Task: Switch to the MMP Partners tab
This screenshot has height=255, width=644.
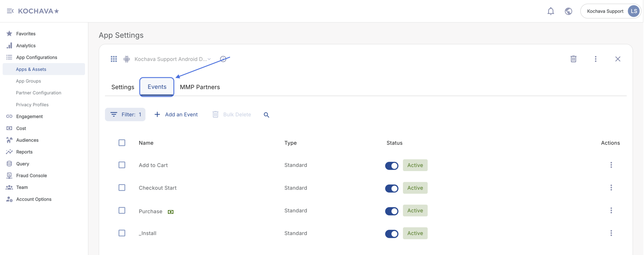Action: coord(200,87)
